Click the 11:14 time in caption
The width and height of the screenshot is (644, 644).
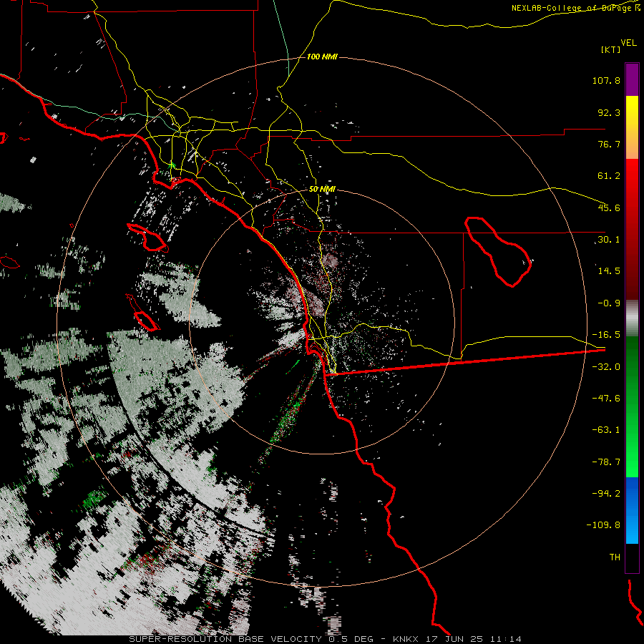pos(506,639)
